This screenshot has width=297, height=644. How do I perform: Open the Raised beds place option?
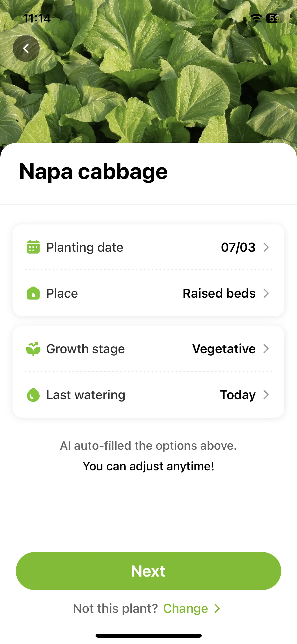(219, 293)
